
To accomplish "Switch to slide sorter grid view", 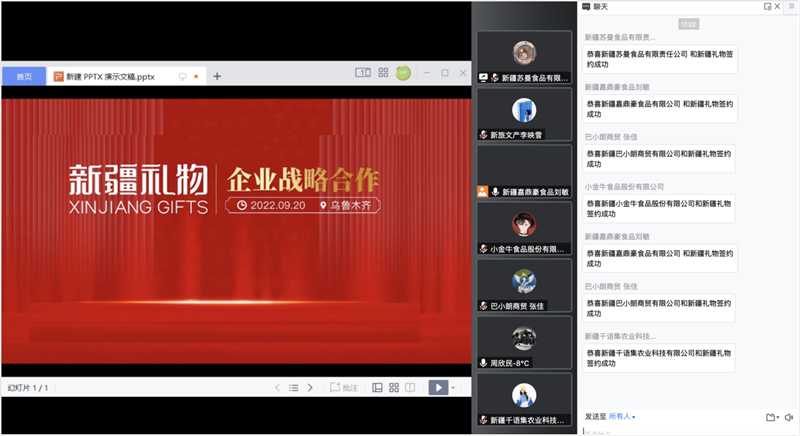I will 394,388.
